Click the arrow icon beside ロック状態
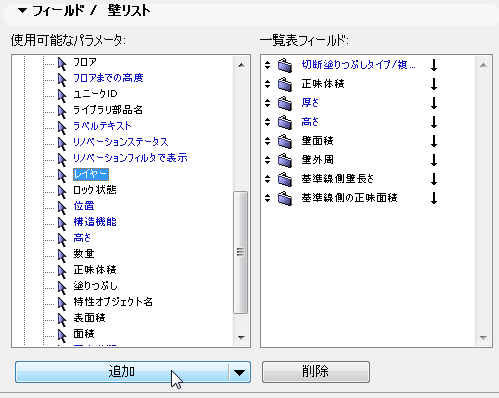Screen dimensions: 499x398 pos(62,191)
